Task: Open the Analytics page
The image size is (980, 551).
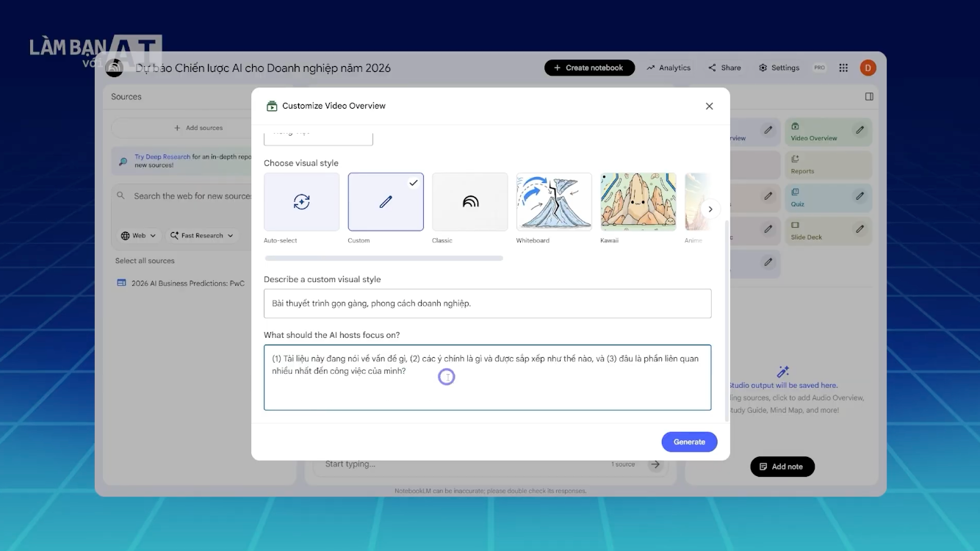Action: [x=669, y=68]
